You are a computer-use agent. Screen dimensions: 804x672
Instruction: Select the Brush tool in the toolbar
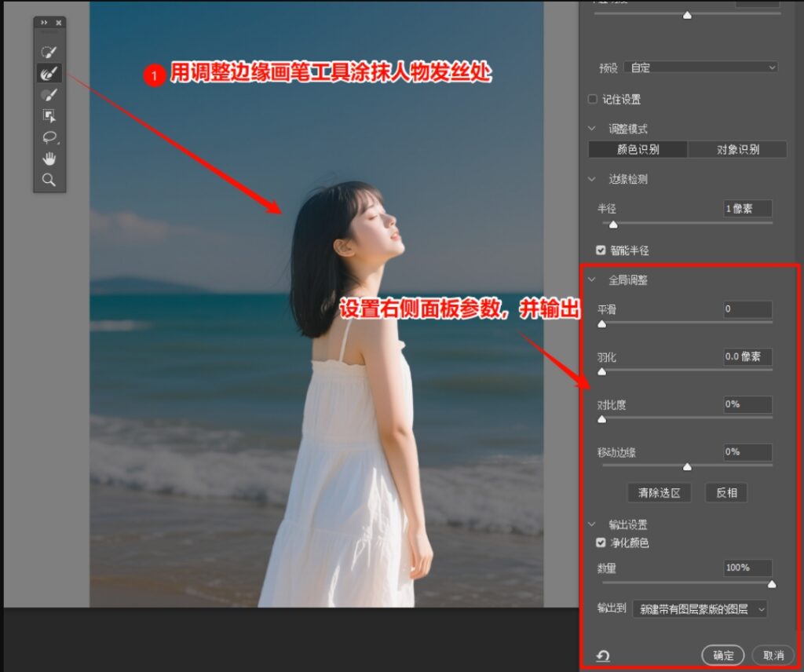[x=49, y=94]
